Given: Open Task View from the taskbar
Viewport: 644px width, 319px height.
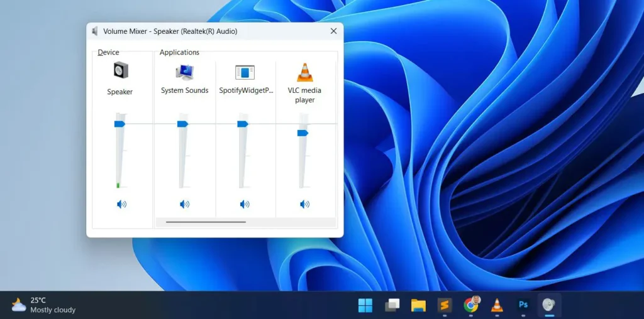Looking at the screenshot, I should 392,305.
